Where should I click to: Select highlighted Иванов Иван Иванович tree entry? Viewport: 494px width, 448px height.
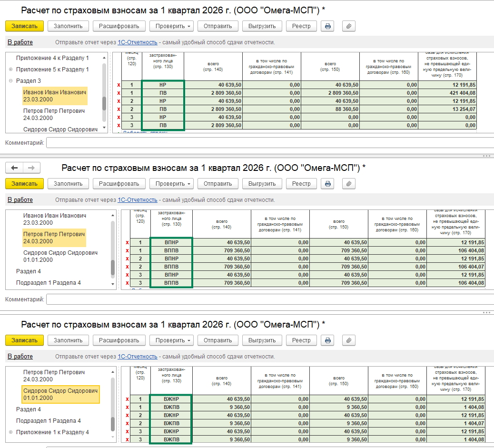click(x=55, y=96)
